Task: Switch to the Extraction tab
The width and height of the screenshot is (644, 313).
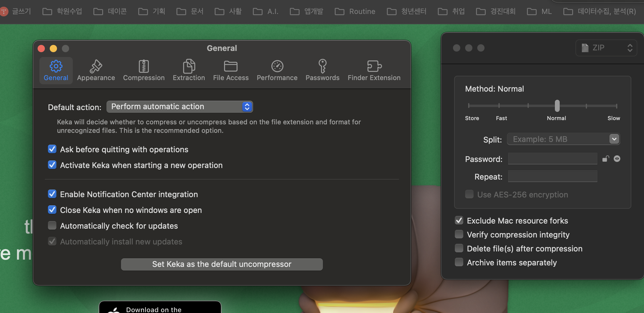Action: [189, 70]
